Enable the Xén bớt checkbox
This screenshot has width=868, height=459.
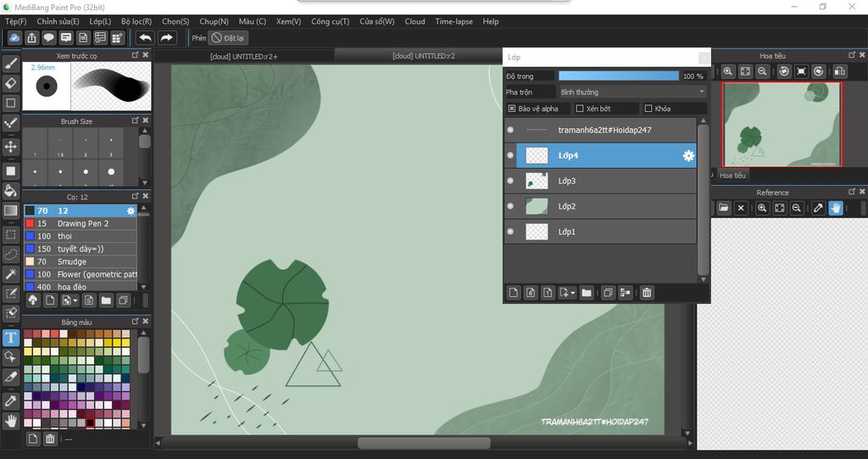click(x=580, y=109)
